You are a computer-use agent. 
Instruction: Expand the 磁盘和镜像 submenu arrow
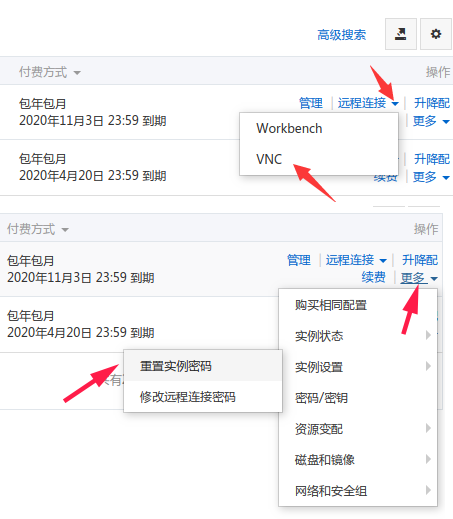pos(429,459)
